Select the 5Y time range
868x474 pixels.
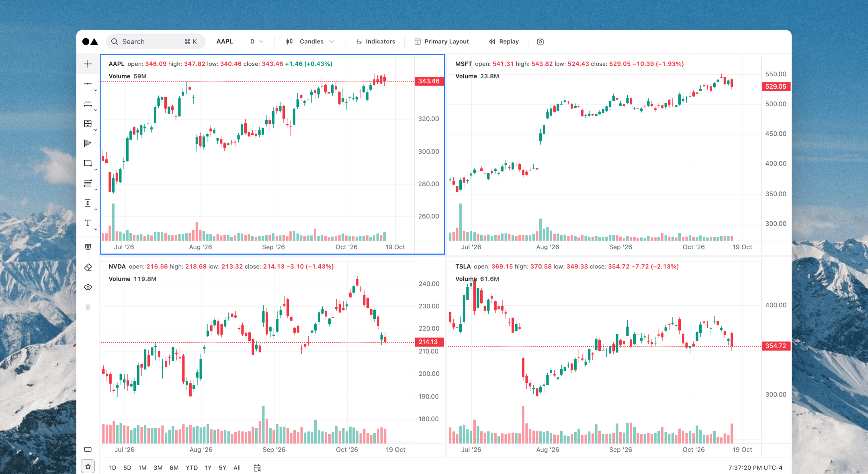pos(223,468)
